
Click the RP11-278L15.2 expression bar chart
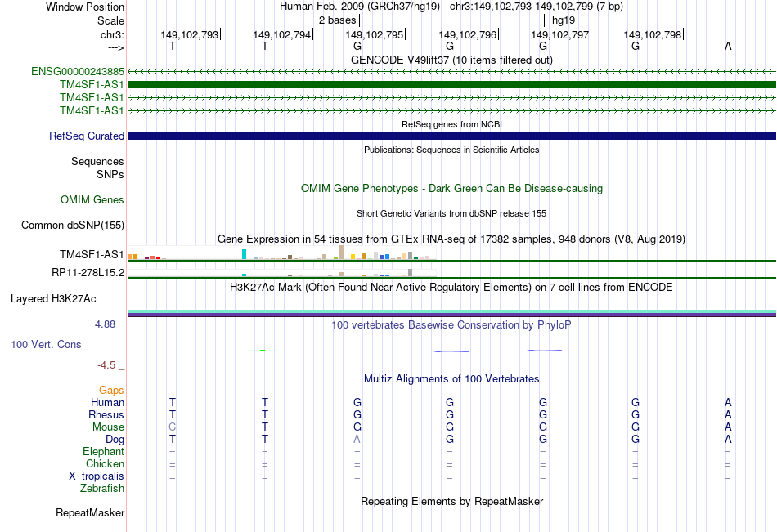pyautogui.click(x=281, y=272)
